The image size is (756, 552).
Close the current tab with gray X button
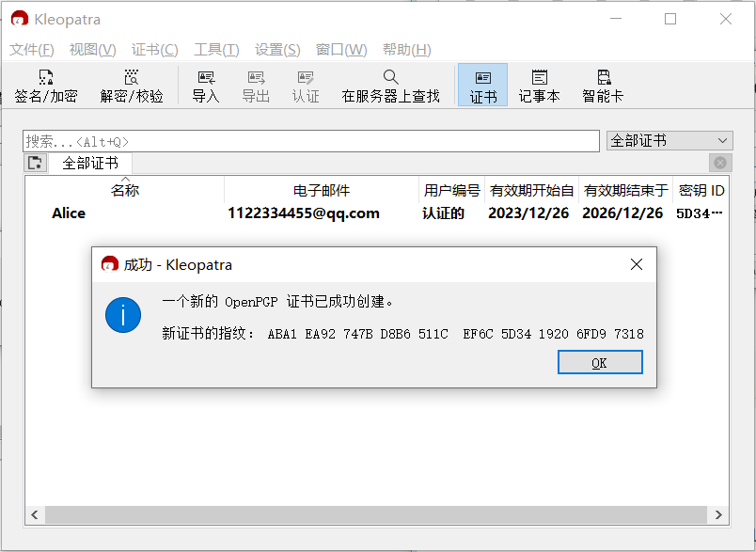point(720,163)
